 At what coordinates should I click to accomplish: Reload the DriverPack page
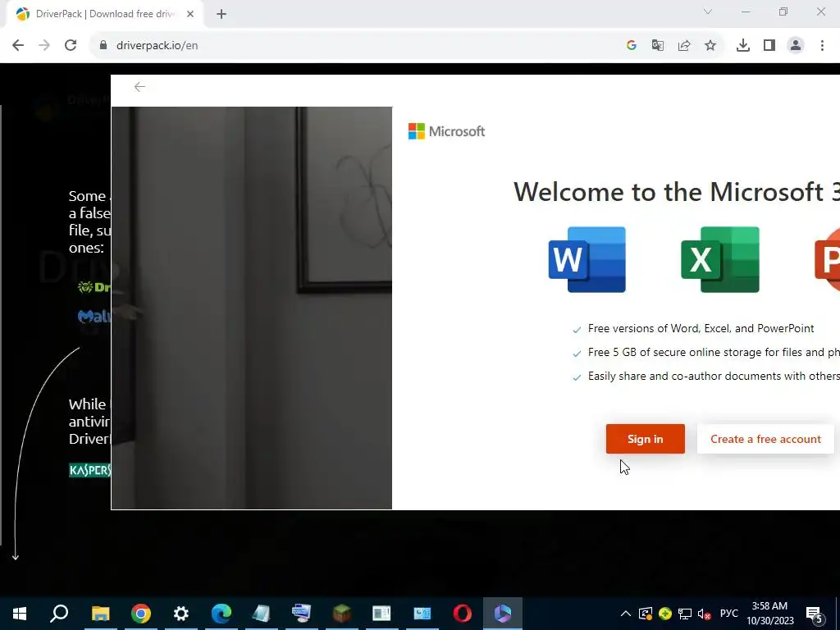click(71, 46)
